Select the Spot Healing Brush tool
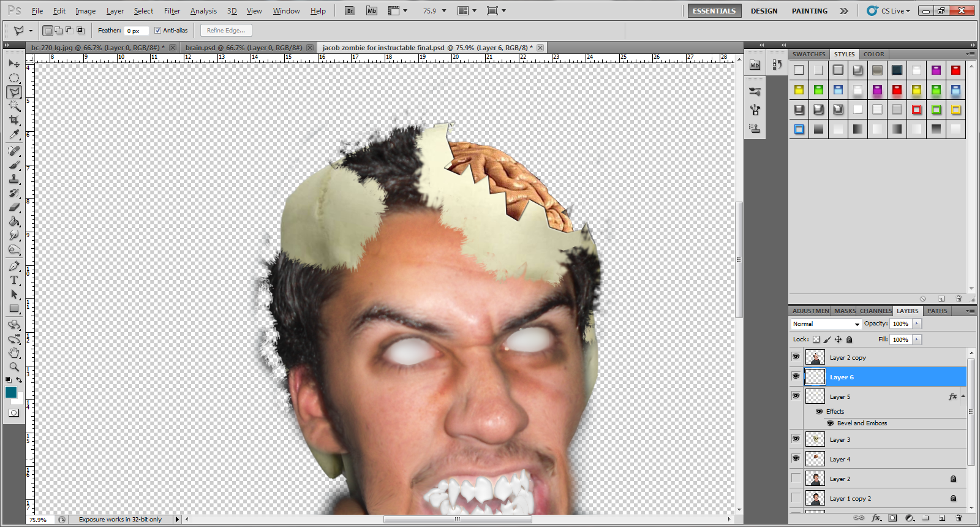The image size is (980, 527). [x=14, y=151]
